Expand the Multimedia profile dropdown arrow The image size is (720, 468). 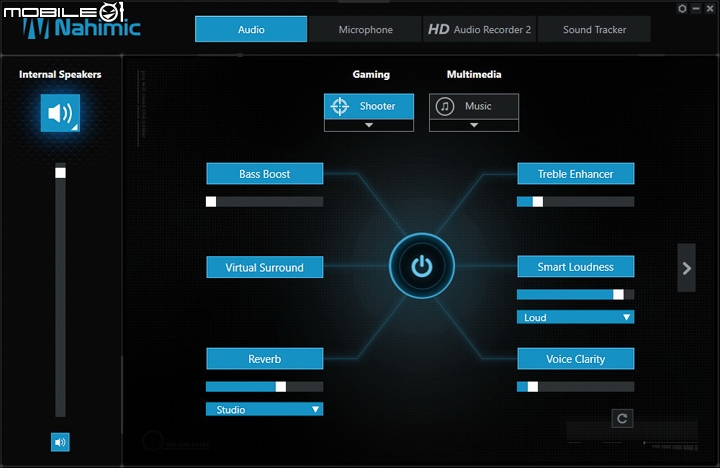tap(474, 125)
